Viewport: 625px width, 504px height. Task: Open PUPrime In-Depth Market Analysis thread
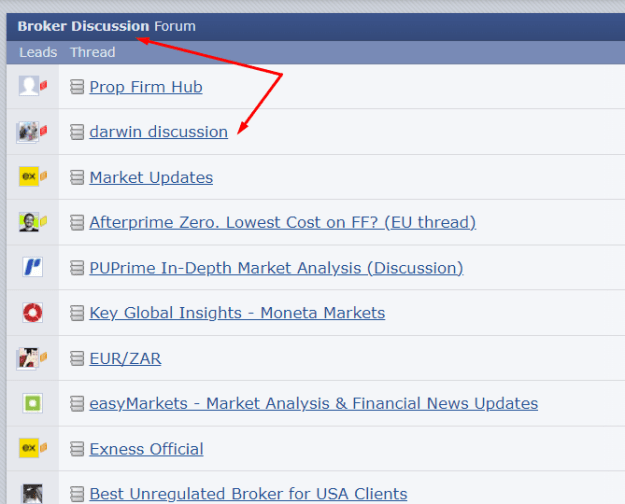(276, 268)
